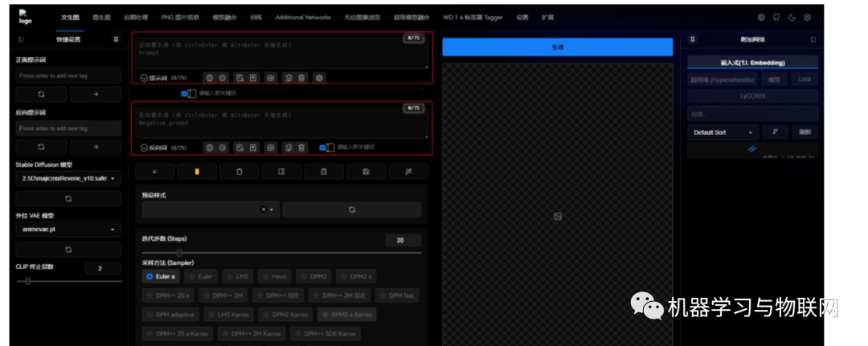Click the refresh icon below Stable Diffusion model

(68, 197)
